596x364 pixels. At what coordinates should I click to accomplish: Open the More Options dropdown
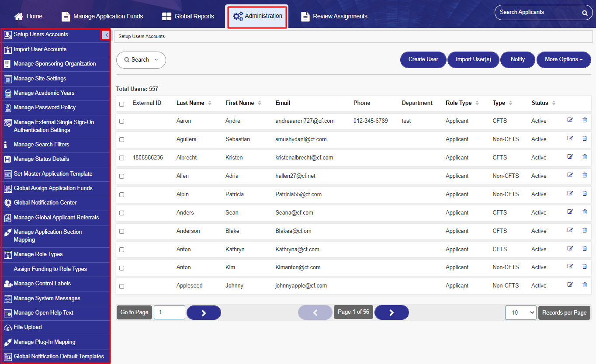pyautogui.click(x=564, y=59)
